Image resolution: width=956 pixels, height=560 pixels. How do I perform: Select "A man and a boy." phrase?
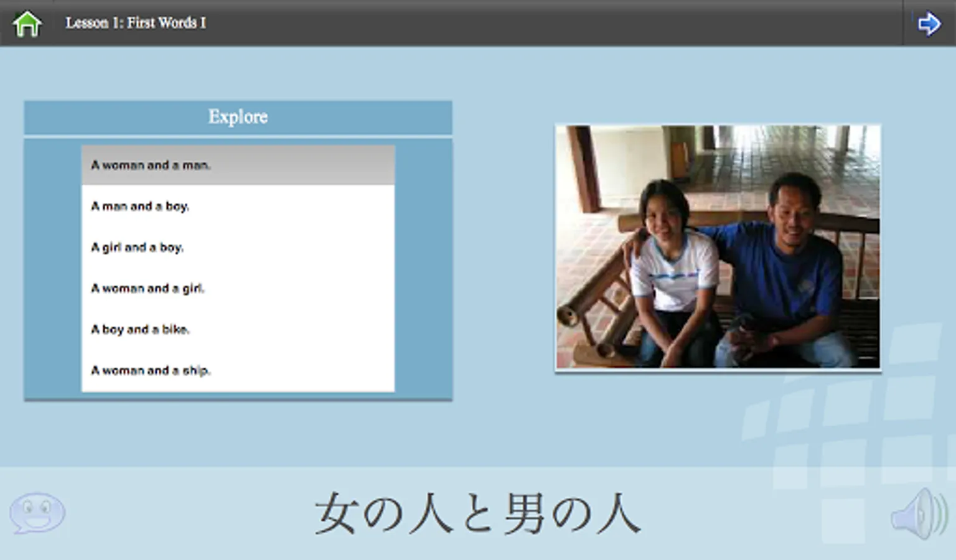pyautogui.click(x=238, y=206)
